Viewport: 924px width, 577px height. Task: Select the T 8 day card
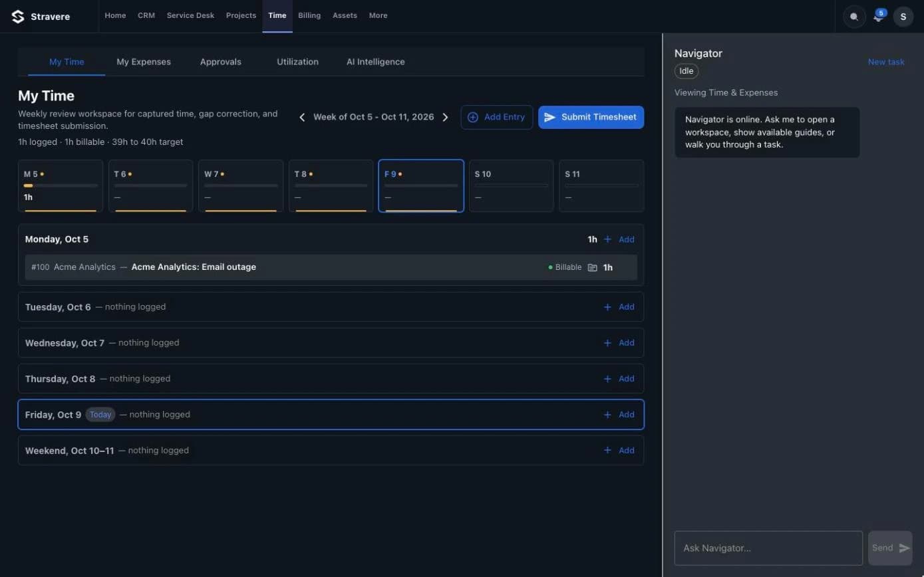(331, 186)
